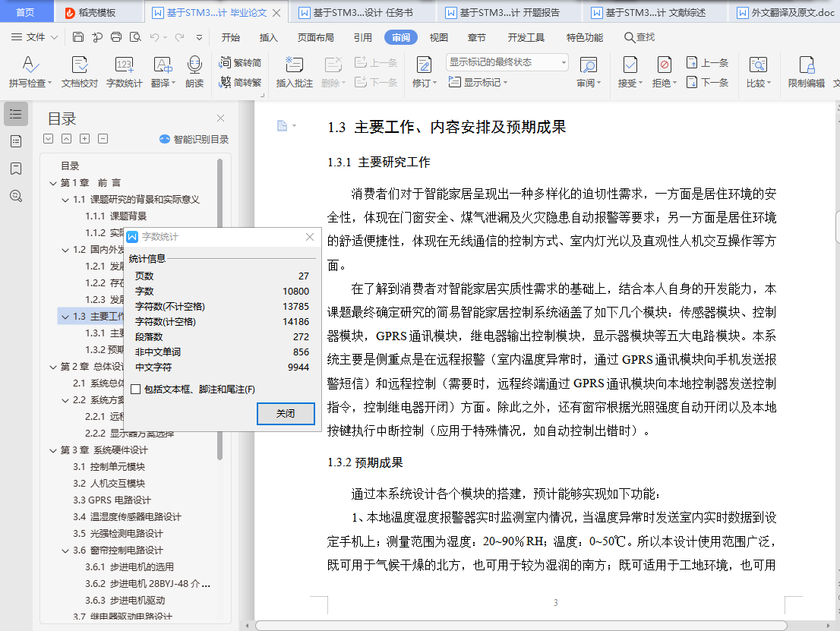Screen dimensions: 840x631
Task: Open the translate tool
Action: (163, 72)
